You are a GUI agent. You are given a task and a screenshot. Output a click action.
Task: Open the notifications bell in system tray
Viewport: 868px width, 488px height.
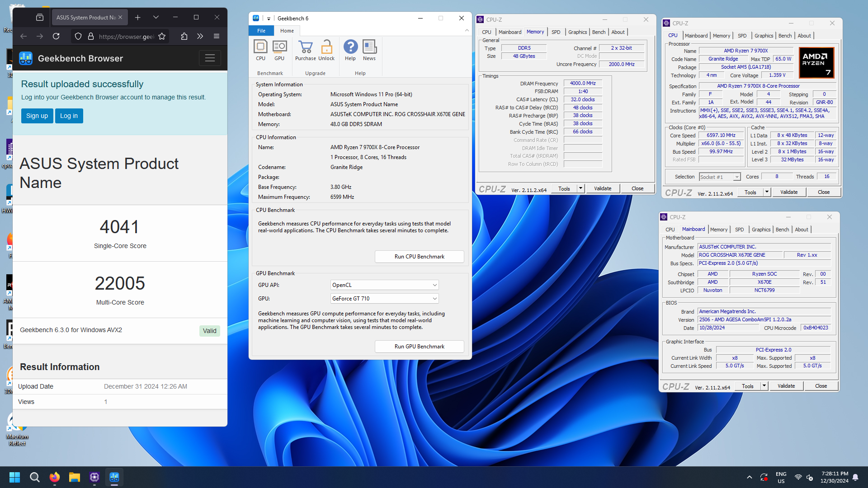[x=855, y=477]
